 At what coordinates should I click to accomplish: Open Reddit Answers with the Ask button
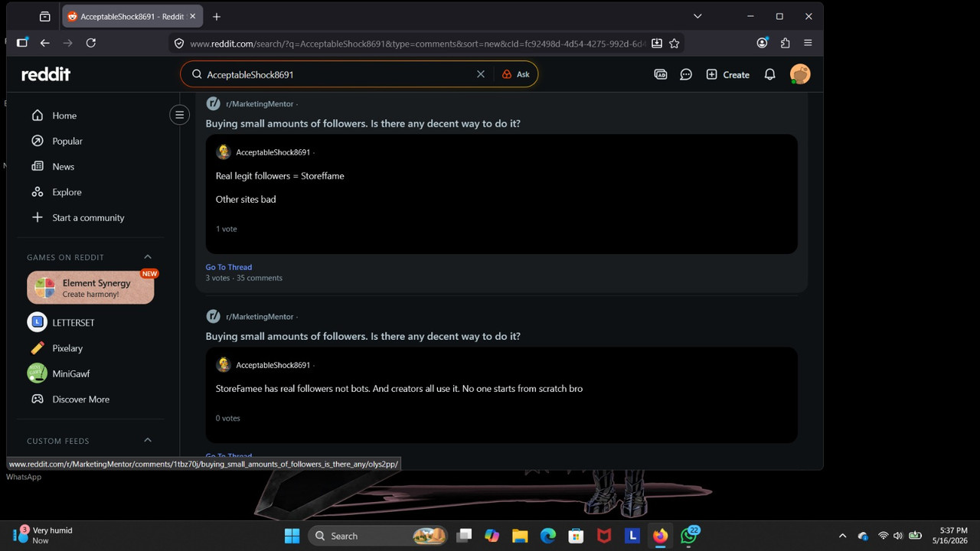click(x=516, y=74)
